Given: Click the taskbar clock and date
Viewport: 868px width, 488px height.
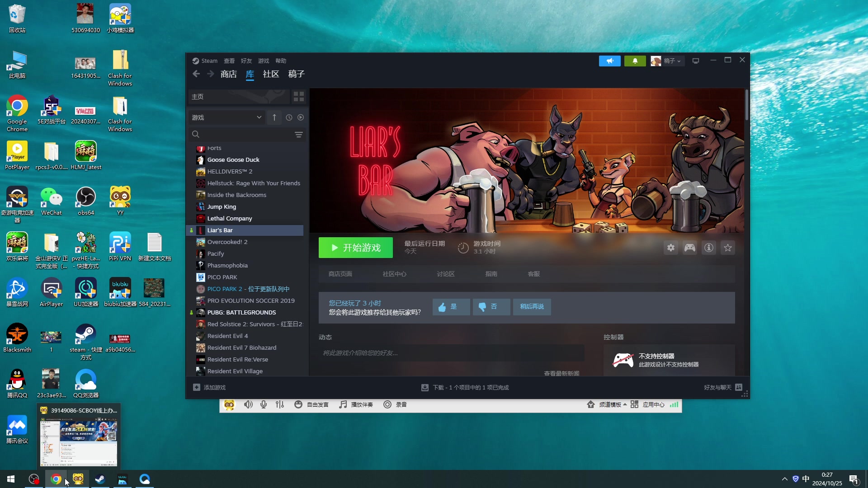Looking at the screenshot, I should point(827,479).
